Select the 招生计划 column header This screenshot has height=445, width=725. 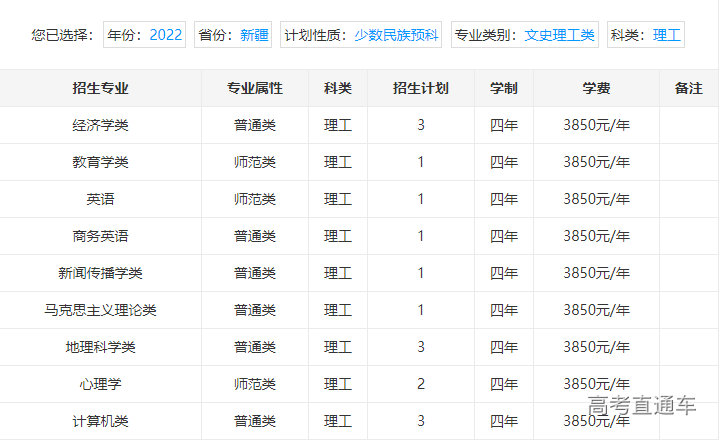click(x=420, y=88)
